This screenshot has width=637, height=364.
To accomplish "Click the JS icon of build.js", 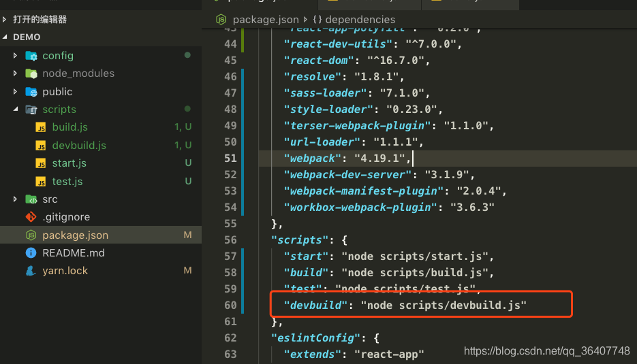I will click(41, 127).
